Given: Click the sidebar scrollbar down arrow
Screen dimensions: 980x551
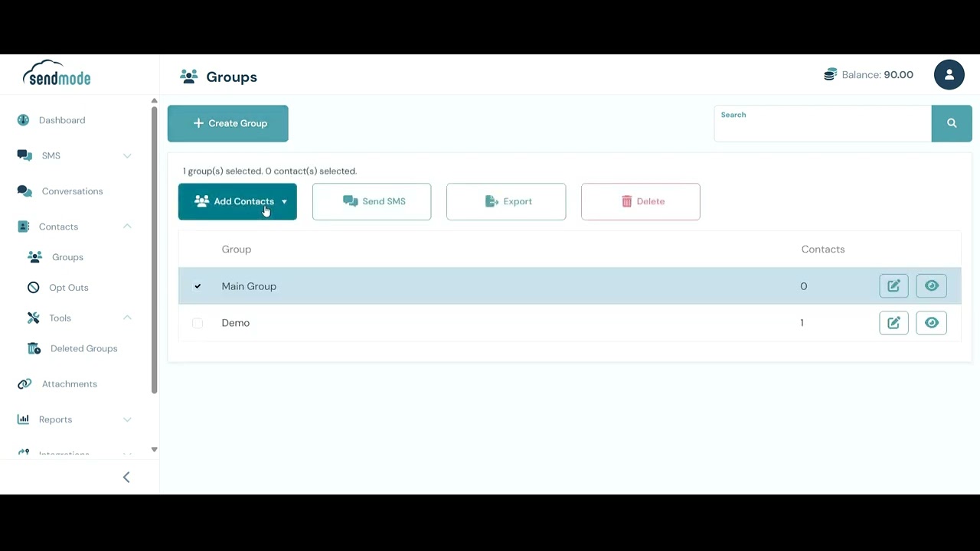Looking at the screenshot, I should (154, 450).
